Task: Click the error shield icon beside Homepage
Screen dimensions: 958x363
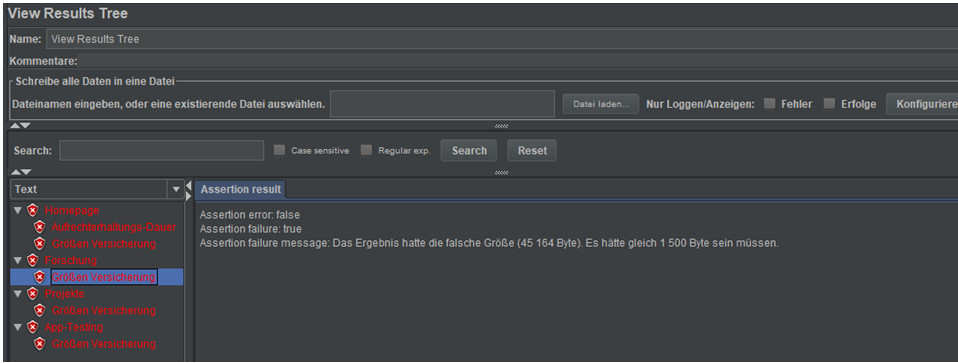Action: 33,210
